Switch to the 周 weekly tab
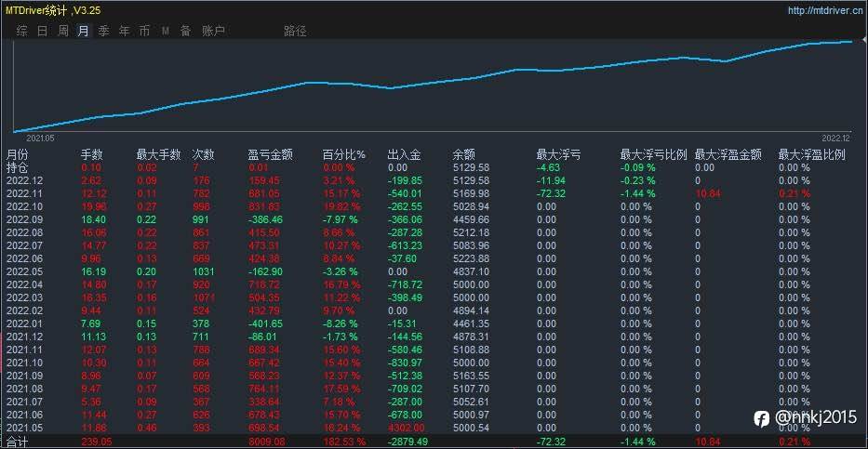Screen dimensions: 868x449 [x=63, y=31]
